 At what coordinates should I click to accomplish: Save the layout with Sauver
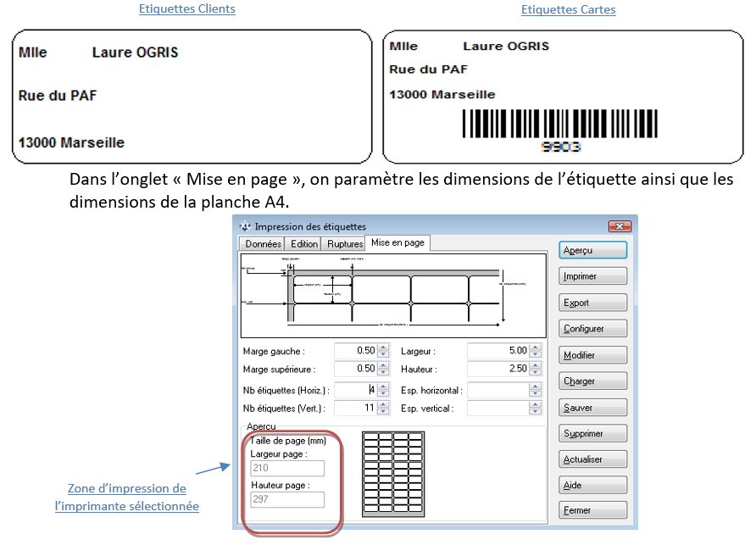point(592,407)
